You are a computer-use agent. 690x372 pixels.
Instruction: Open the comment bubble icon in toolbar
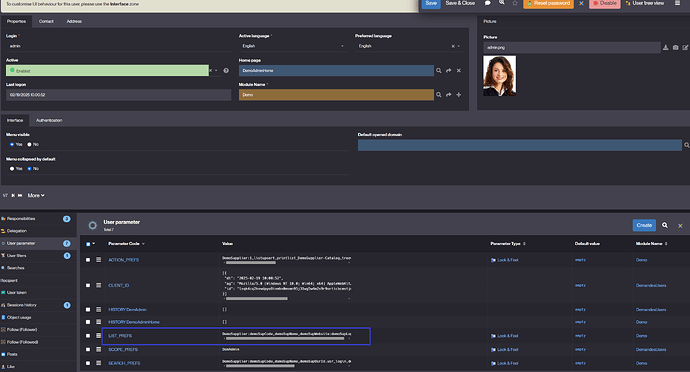coord(488,3)
